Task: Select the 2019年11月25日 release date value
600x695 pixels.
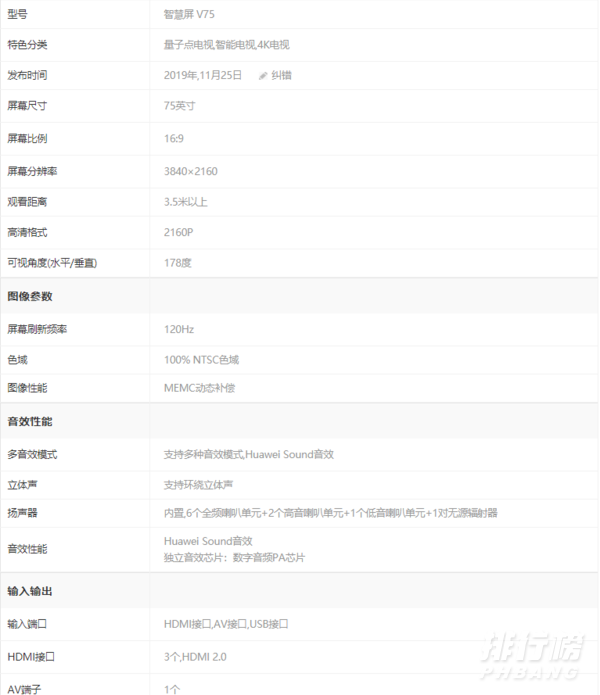Action: coord(203,75)
